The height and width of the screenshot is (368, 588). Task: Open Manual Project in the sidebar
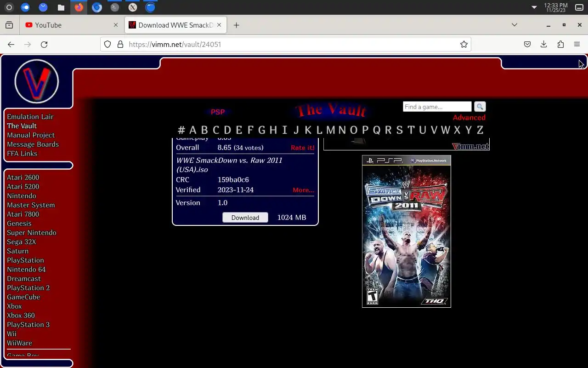31,135
